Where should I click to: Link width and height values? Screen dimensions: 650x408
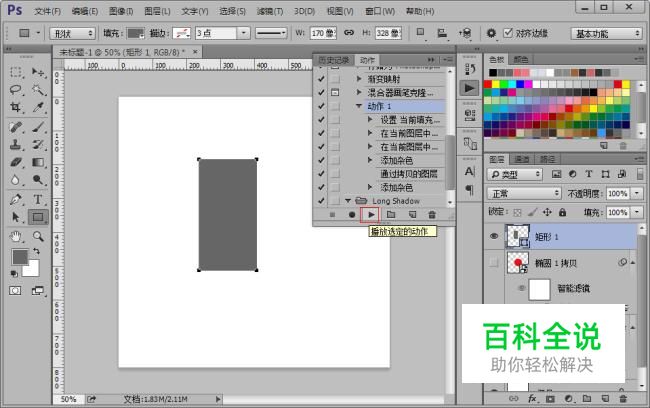pyautogui.click(x=349, y=32)
